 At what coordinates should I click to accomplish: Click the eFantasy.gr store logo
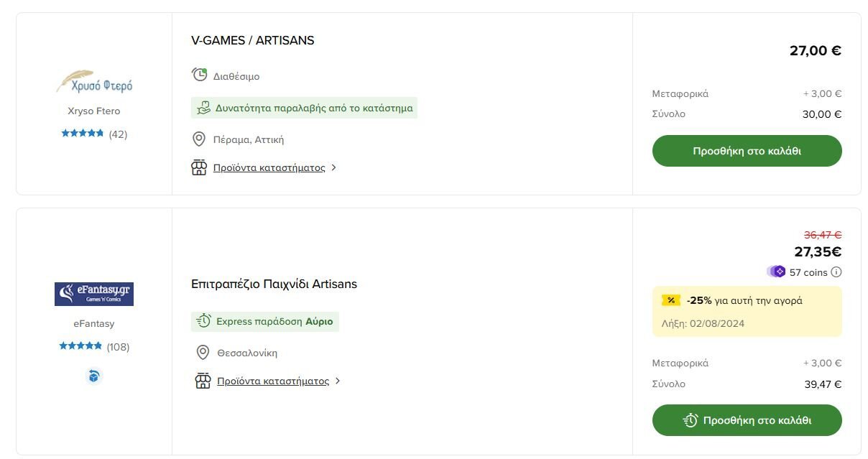pos(94,294)
